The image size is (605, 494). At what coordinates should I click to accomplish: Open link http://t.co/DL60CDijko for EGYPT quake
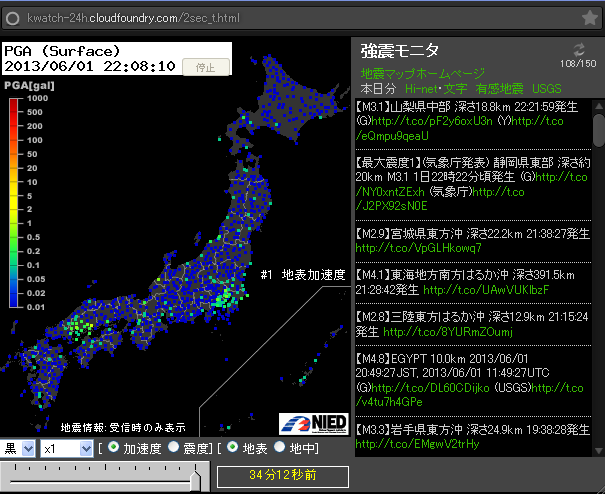pos(430,388)
